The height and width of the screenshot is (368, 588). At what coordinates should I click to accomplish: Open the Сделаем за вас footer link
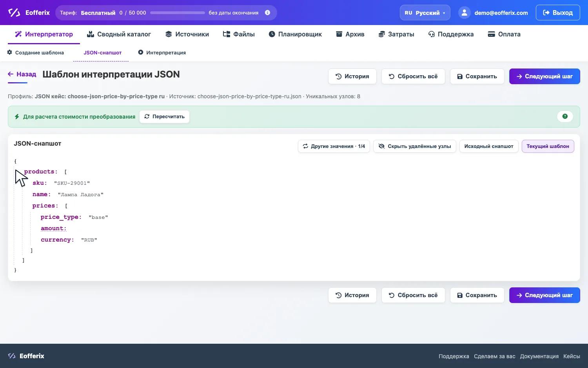494,356
